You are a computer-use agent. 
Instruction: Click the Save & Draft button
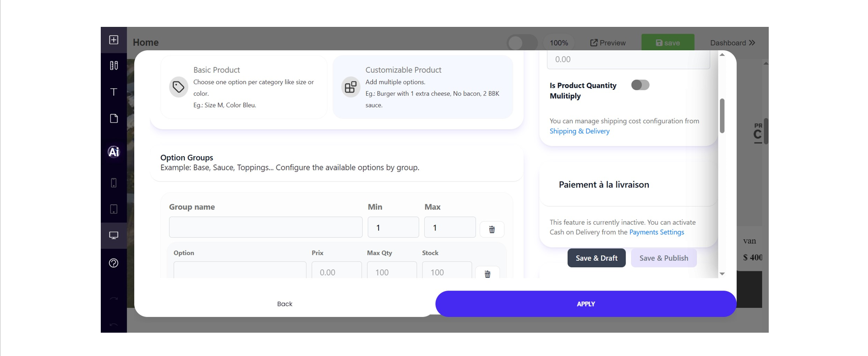(597, 258)
